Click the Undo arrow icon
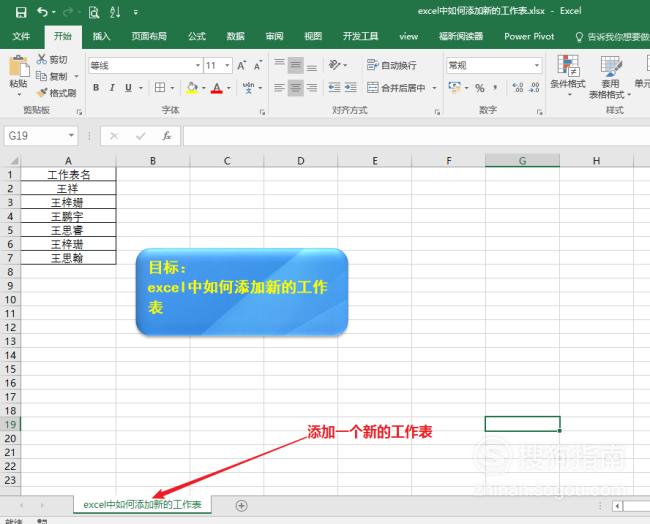Screen dimensions: 650x524 click(42, 12)
